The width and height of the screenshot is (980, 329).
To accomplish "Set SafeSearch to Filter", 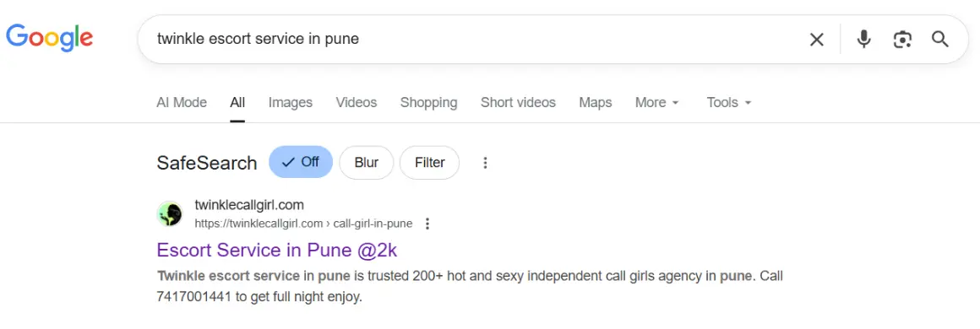I will (429, 162).
